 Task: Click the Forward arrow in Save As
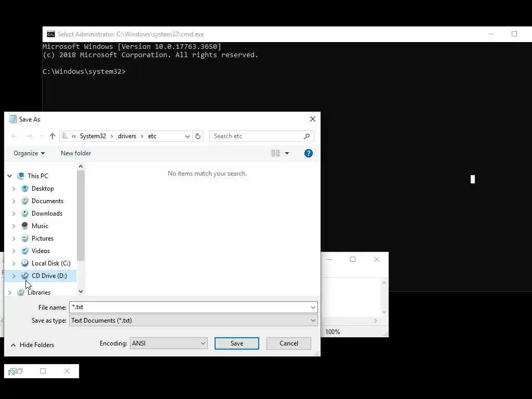(29, 136)
